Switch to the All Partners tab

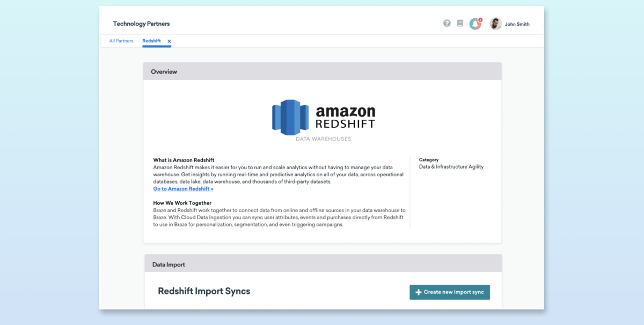(x=121, y=41)
